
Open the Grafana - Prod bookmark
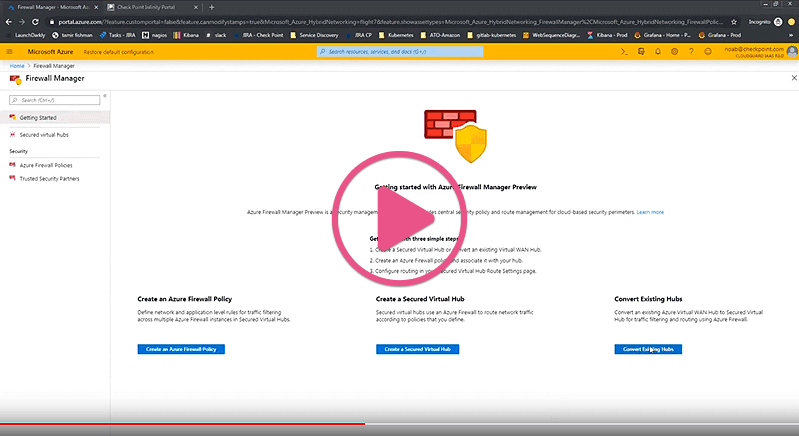[720, 35]
